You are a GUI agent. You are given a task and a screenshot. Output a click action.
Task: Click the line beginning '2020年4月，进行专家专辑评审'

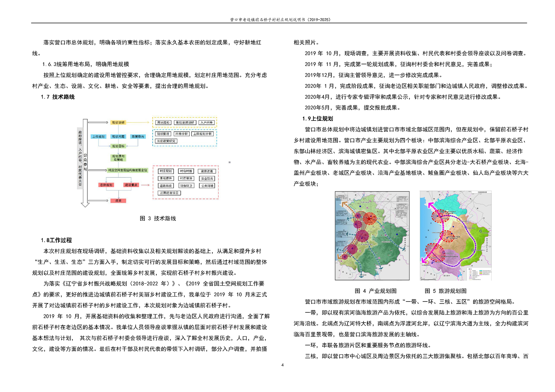403,97
